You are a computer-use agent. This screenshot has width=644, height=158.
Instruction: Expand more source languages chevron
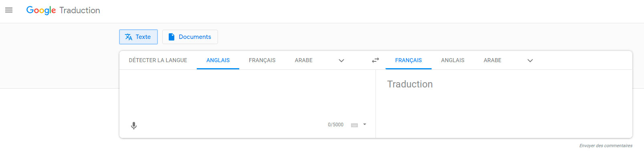pos(341,61)
